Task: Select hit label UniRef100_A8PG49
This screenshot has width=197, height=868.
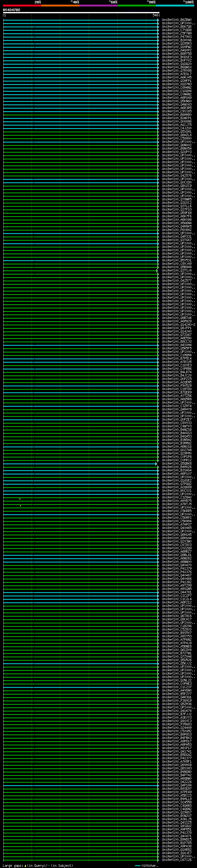Action: click(x=177, y=98)
